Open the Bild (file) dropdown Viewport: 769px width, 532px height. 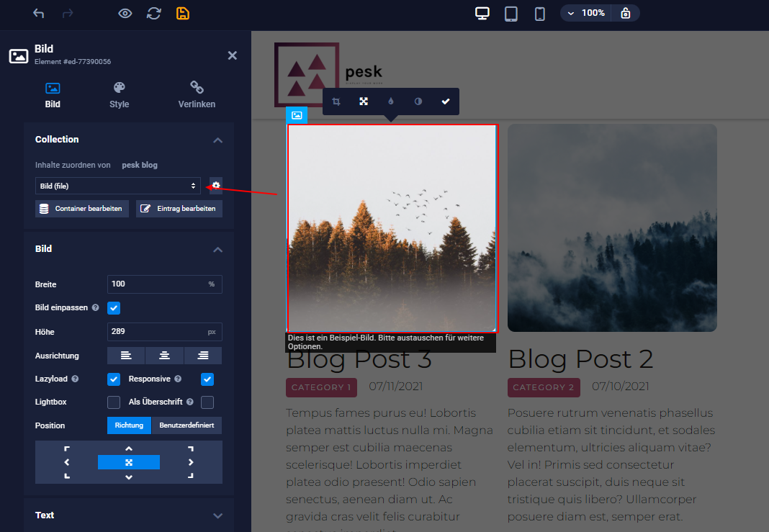118,186
